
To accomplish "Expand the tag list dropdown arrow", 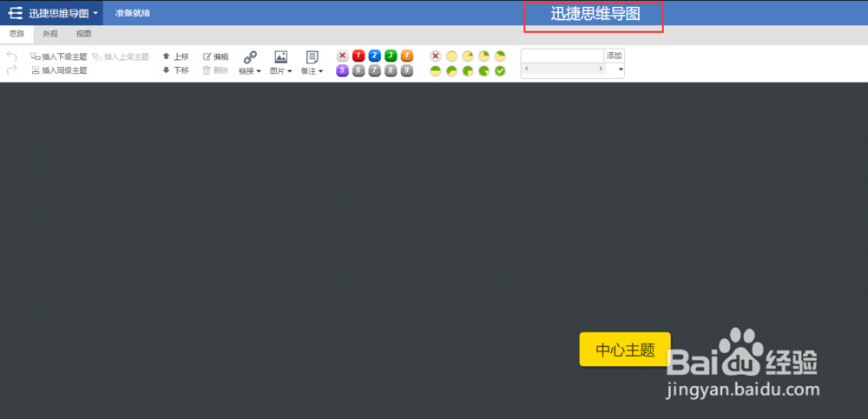I will pyautogui.click(x=621, y=69).
